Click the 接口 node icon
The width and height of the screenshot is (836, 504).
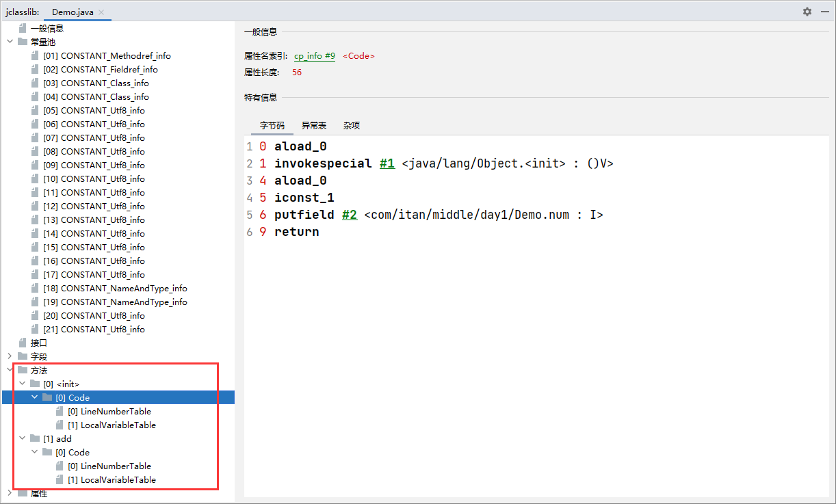pyautogui.click(x=23, y=343)
